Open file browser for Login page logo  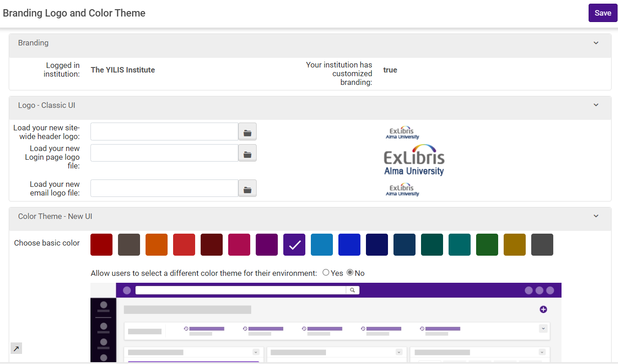pos(247,153)
